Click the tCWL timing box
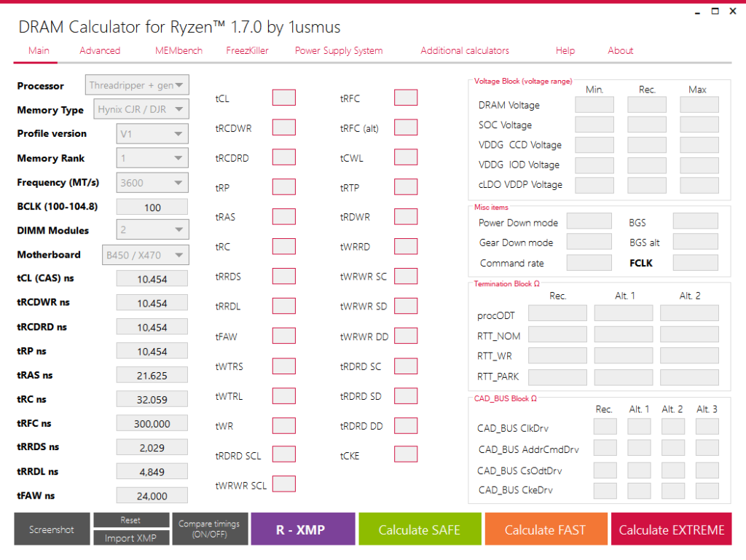Image resolution: width=746 pixels, height=560 pixels. (x=406, y=157)
